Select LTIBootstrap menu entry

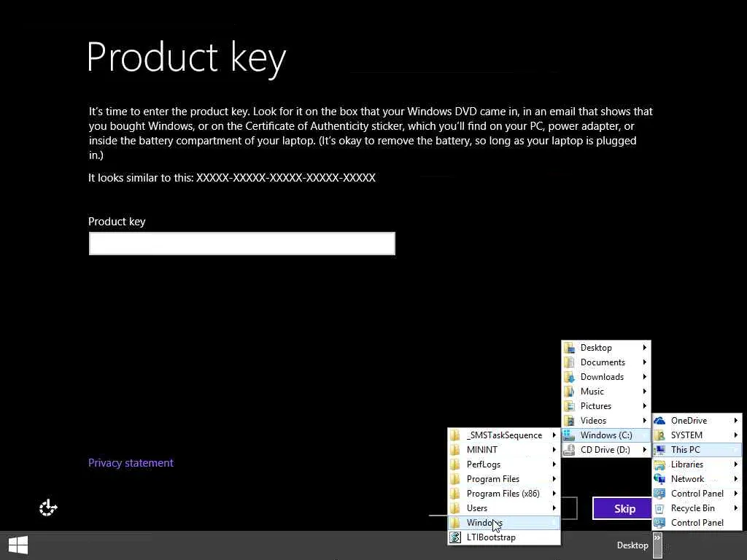504,537
